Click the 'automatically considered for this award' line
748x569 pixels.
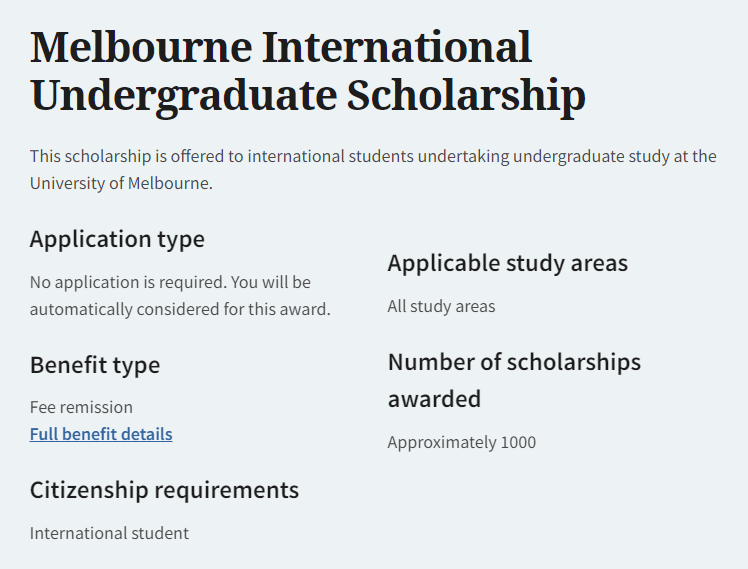coord(180,309)
